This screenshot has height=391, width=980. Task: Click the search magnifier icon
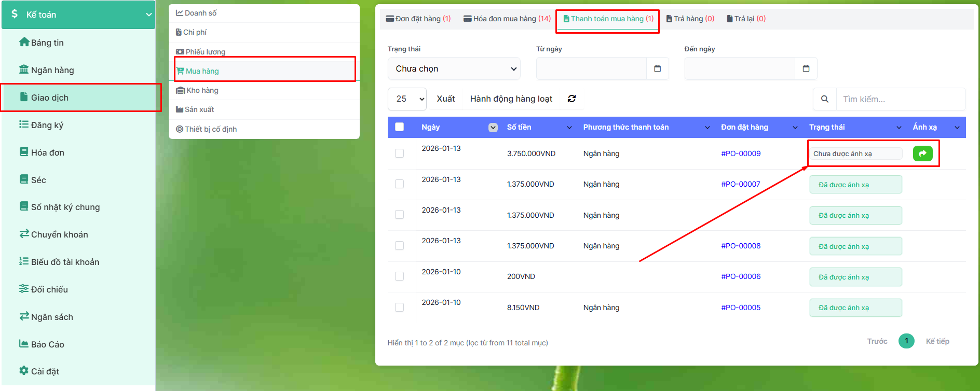click(824, 99)
